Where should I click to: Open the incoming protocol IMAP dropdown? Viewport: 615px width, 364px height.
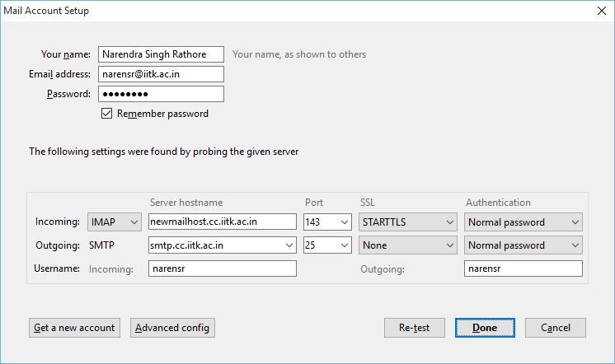point(114,222)
